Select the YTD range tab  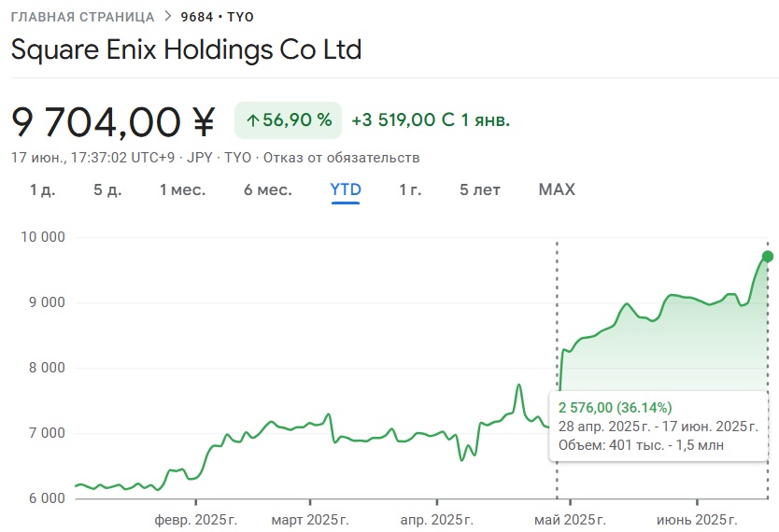(x=346, y=189)
